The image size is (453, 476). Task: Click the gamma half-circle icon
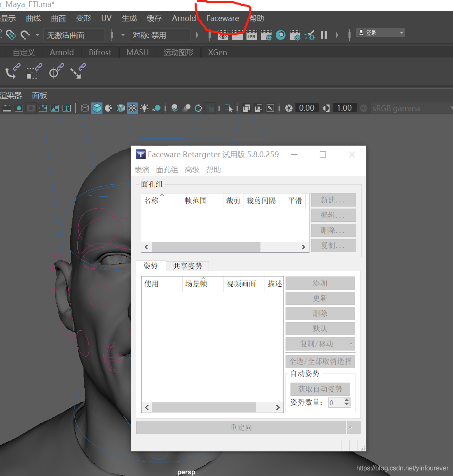(x=326, y=108)
